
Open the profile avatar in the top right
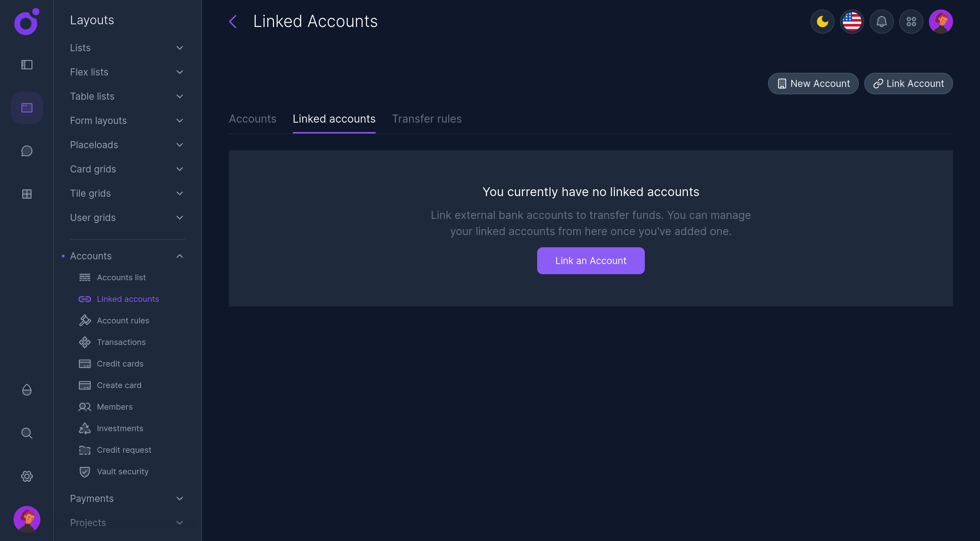941,22
